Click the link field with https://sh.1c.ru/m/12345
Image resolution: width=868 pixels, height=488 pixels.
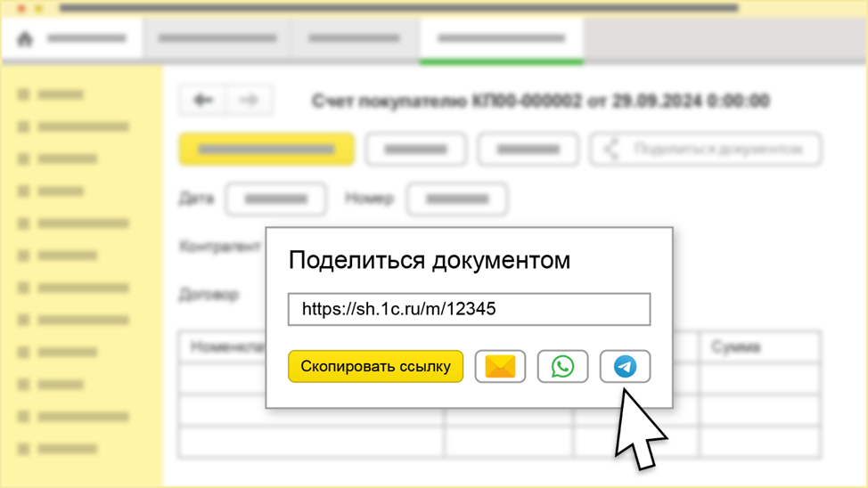click(469, 310)
